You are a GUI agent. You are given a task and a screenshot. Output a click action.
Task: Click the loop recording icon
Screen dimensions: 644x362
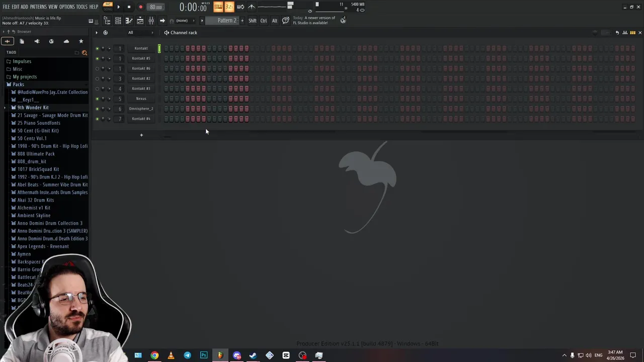[240, 7]
